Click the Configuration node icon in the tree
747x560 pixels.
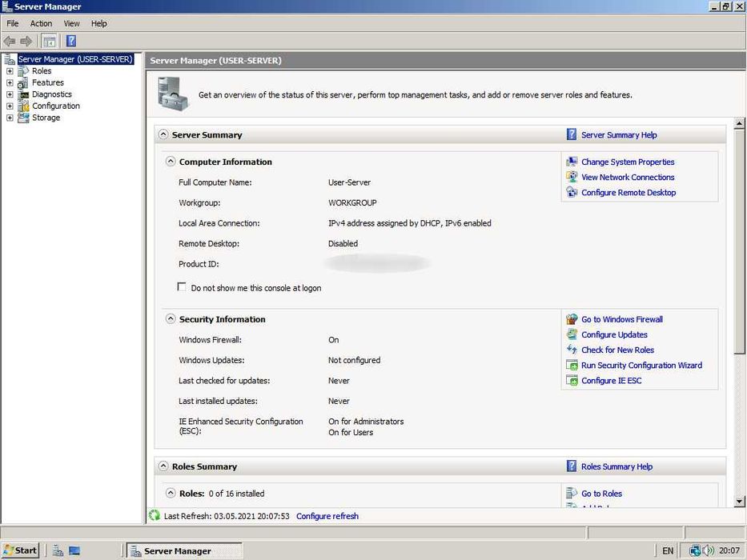(23, 106)
